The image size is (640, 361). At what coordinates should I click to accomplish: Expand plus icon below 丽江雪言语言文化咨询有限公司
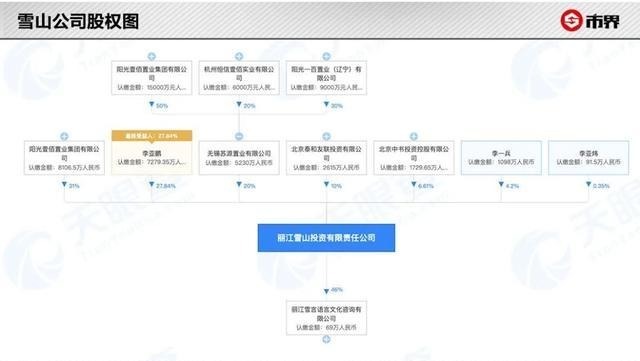pos(326,339)
